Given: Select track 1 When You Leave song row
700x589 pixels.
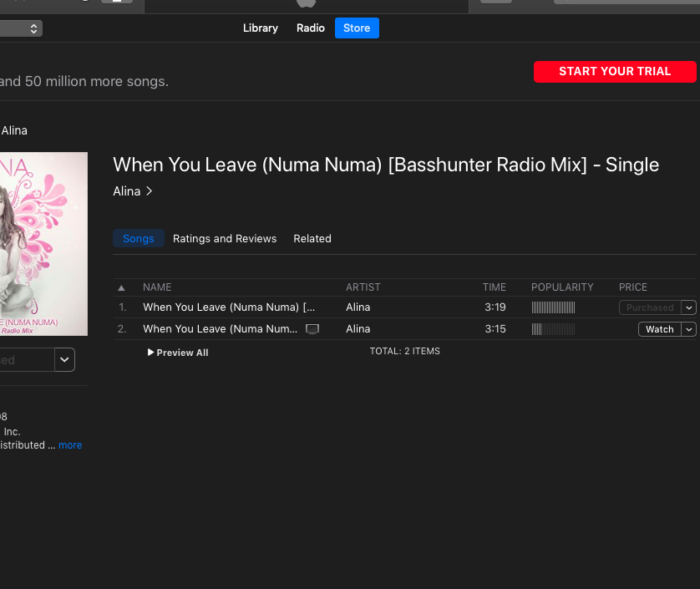Looking at the screenshot, I should 404,307.
